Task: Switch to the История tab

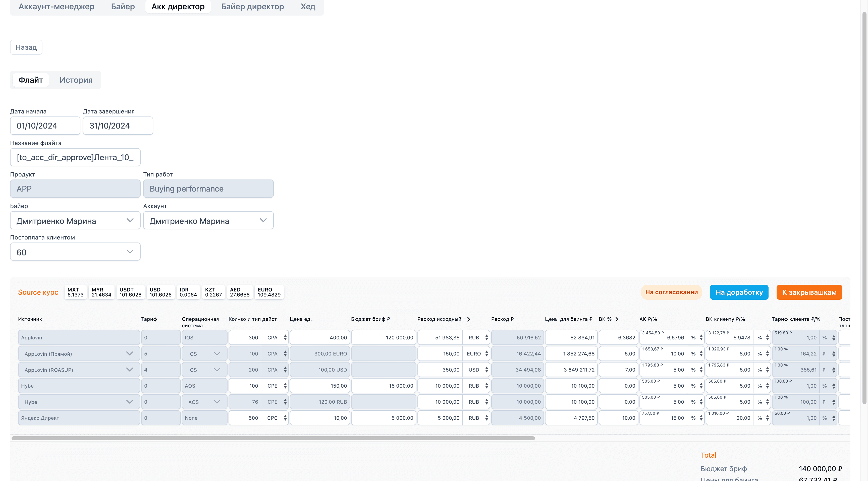Action: pos(76,80)
